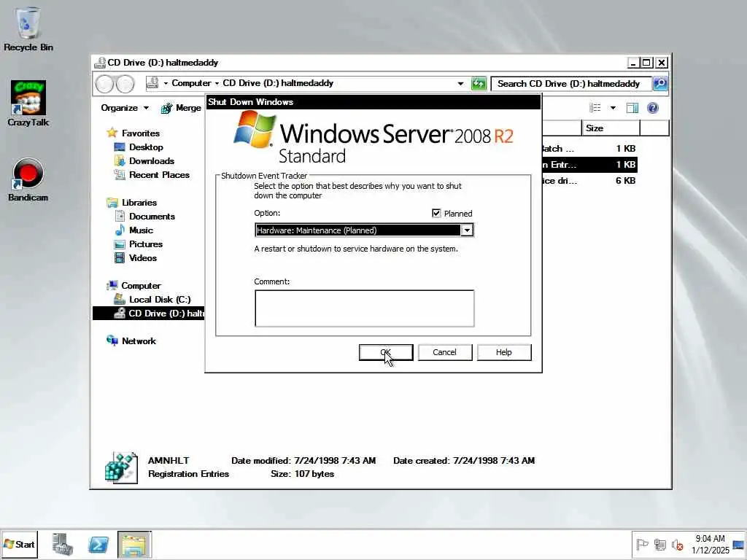
Task: Open the Pictures library
Action: 146,244
